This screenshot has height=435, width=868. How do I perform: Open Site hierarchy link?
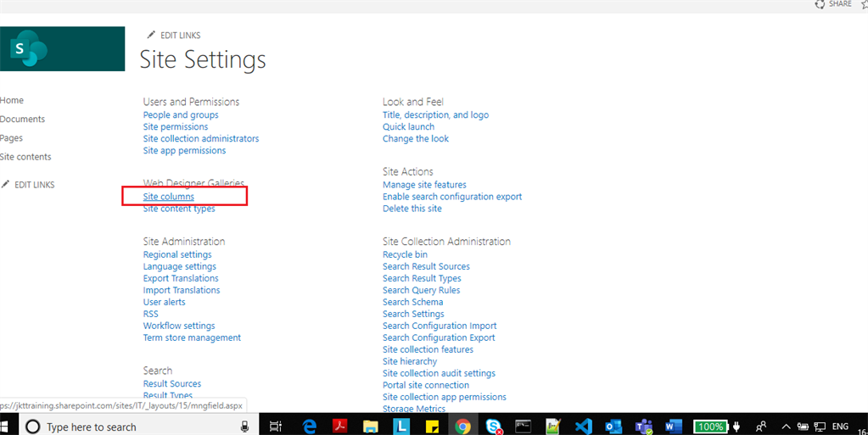pos(410,361)
